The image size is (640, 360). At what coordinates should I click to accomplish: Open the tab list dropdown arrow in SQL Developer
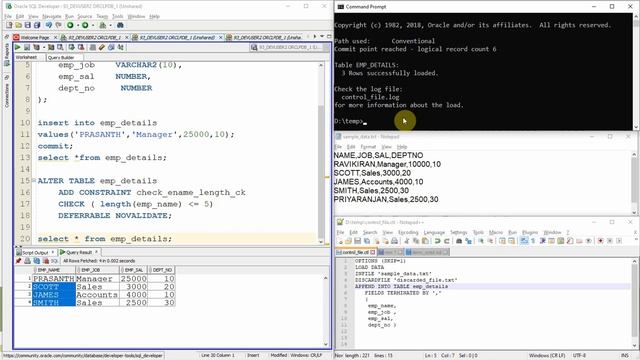pyautogui.click(x=322, y=37)
